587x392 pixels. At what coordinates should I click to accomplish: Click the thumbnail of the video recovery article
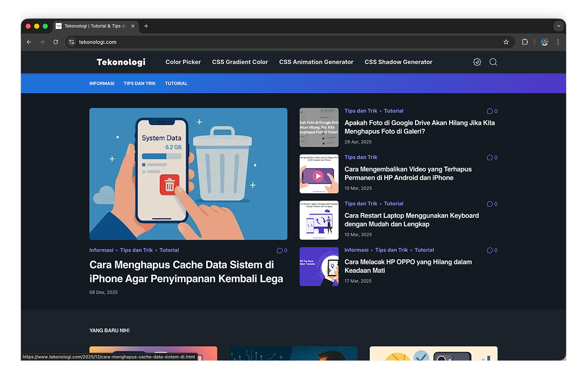319,174
